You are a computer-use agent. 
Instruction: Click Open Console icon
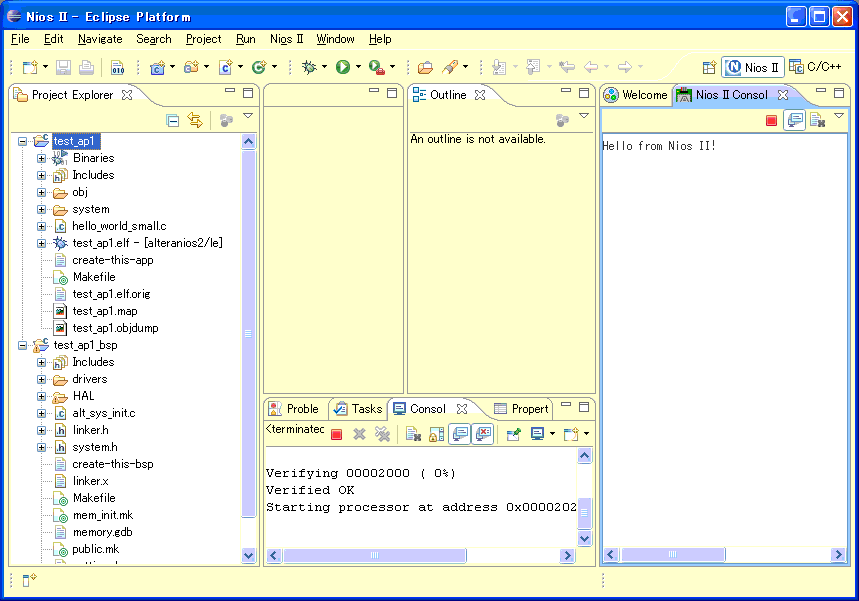[x=571, y=434]
